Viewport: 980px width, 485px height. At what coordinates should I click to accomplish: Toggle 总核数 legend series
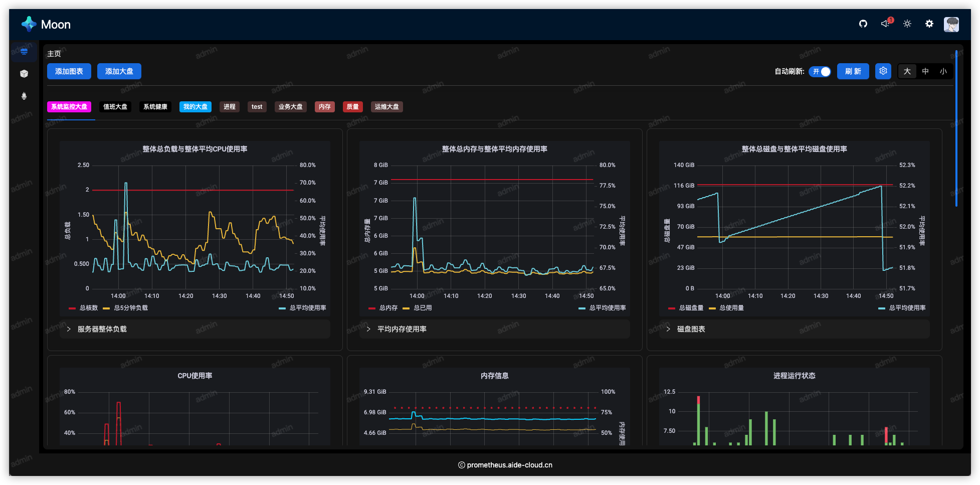[83, 308]
